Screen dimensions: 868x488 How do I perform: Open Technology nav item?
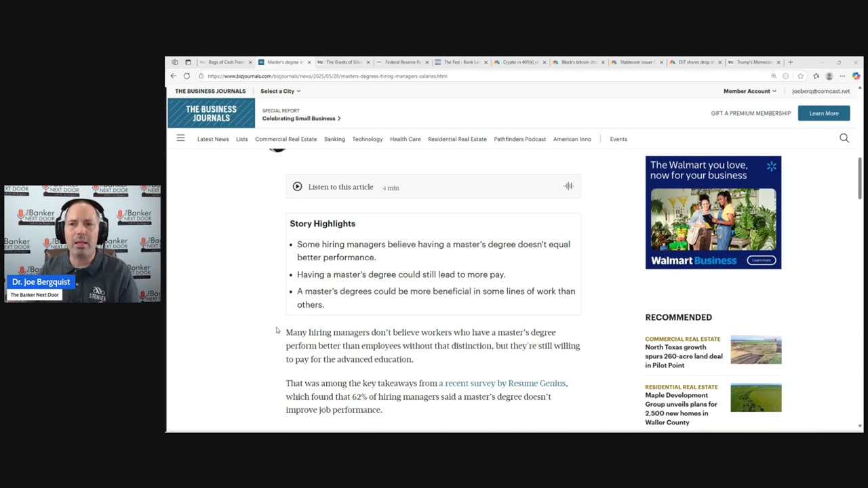[368, 139]
